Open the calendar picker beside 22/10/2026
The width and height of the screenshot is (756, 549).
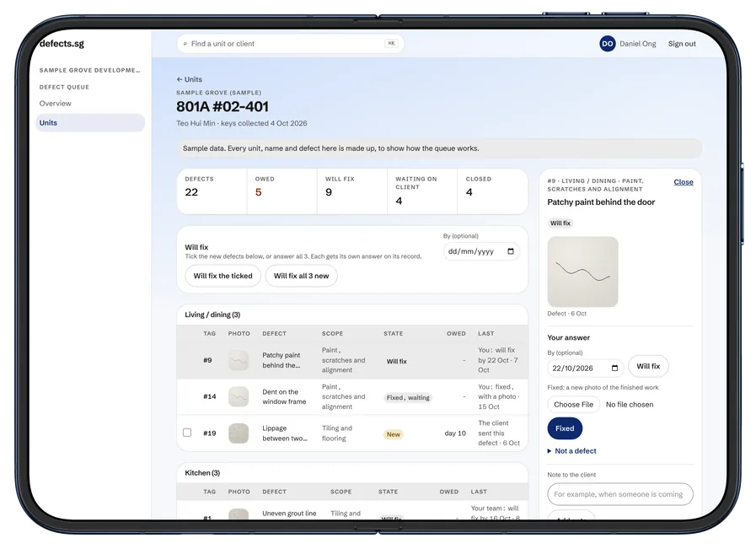tap(614, 368)
